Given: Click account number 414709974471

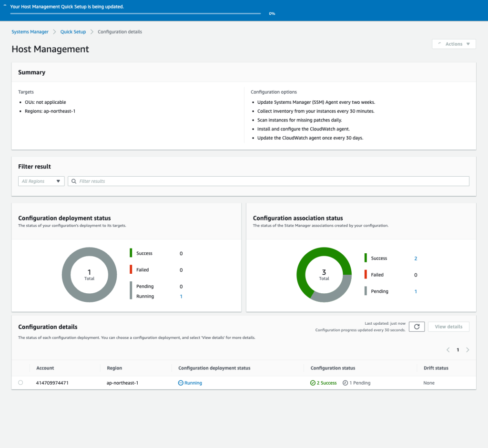Looking at the screenshot, I should (x=52, y=383).
